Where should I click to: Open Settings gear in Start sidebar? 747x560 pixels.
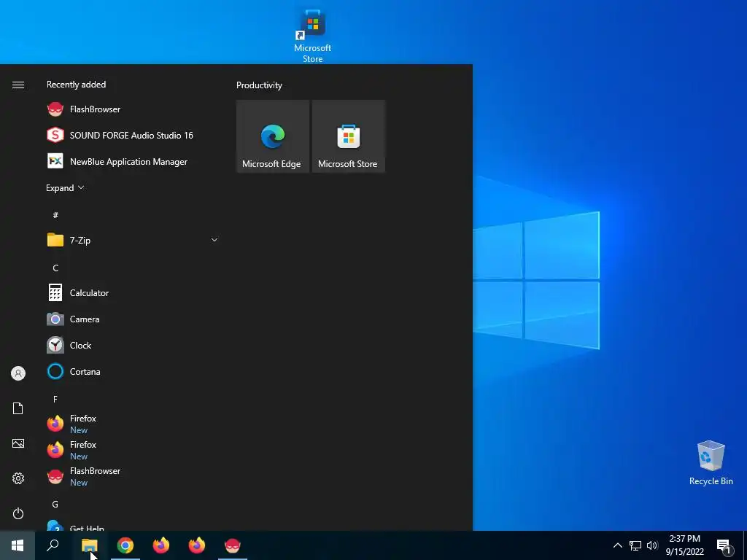click(x=18, y=478)
